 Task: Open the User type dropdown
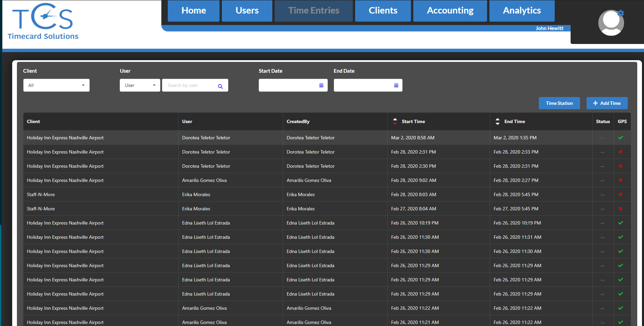point(140,85)
